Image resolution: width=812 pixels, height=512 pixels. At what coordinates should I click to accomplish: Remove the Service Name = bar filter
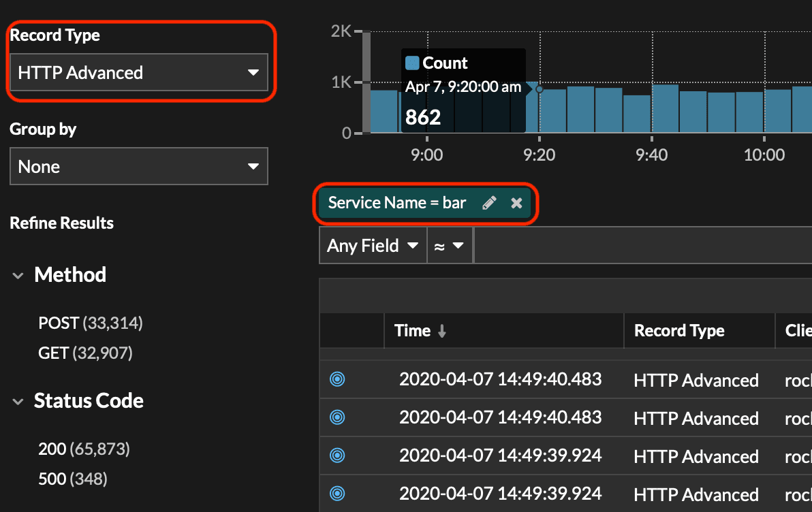516,203
